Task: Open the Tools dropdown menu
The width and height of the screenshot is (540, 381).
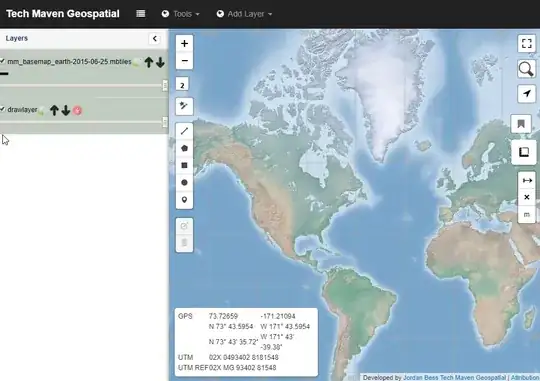Action: (x=181, y=14)
